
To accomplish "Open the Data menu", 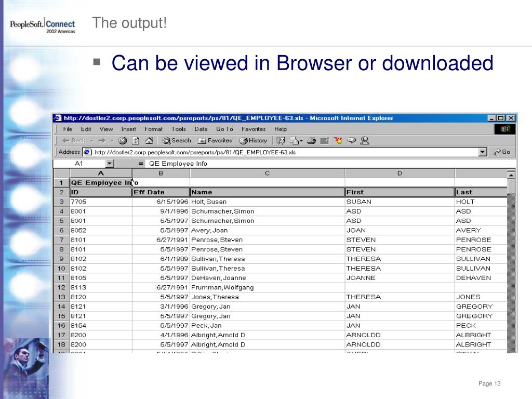I will click(201, 129).
